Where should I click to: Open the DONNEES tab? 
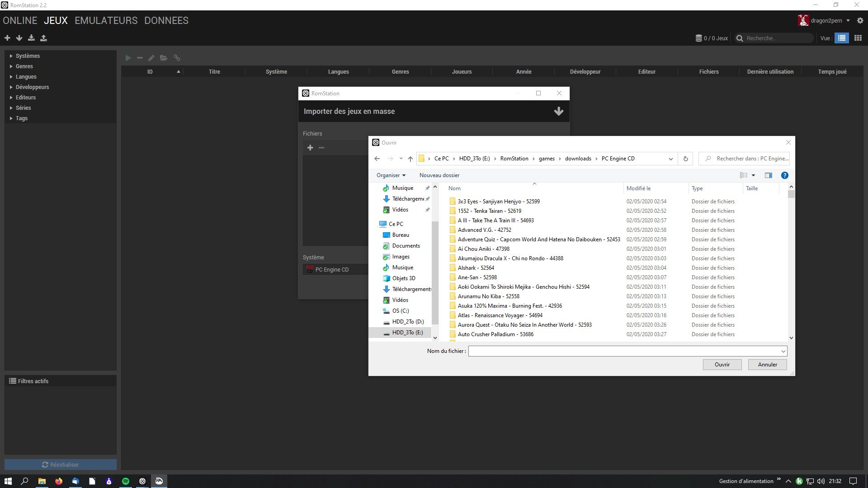pos(166,20)
